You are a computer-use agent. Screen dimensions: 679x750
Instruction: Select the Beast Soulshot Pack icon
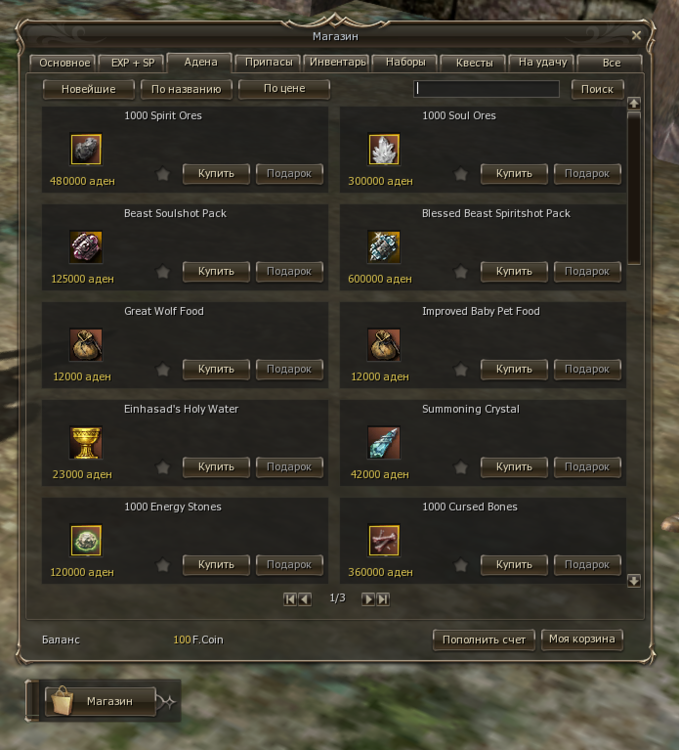(86, 247)
